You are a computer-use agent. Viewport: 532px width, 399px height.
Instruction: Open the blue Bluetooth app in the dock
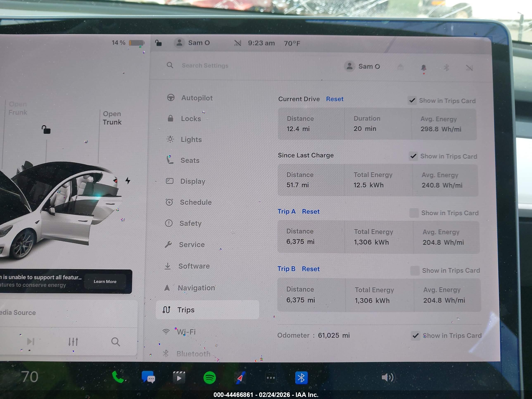[x=301, y=378]
